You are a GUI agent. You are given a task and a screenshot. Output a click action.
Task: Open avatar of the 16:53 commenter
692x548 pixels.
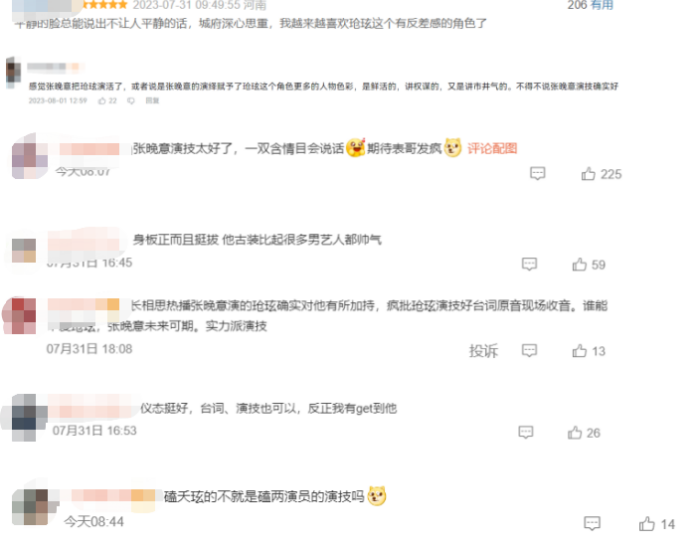[x=24, y=417]
